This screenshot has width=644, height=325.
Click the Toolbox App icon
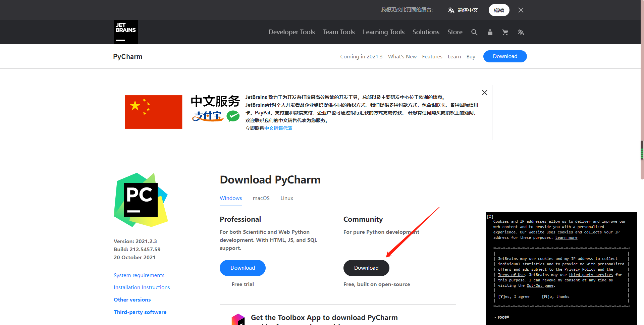click(x=238, y=319)
